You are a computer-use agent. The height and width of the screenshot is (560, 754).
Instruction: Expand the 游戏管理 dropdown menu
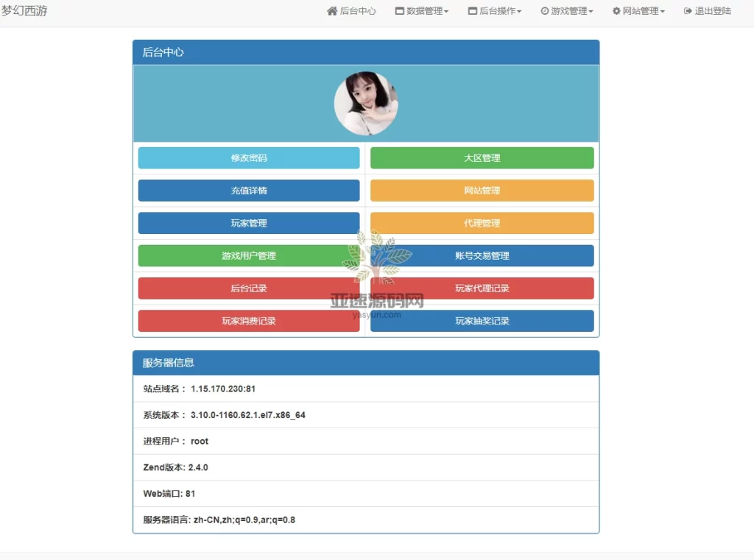point(567,11)
